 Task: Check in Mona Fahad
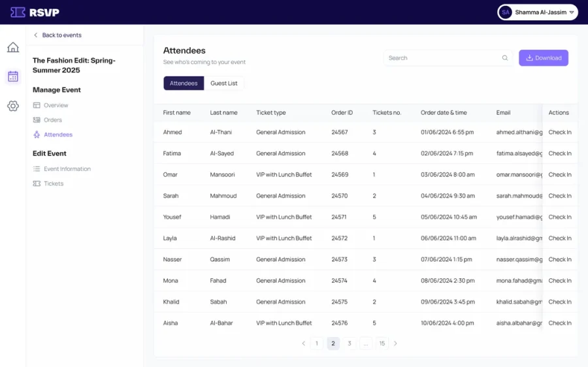560,280
